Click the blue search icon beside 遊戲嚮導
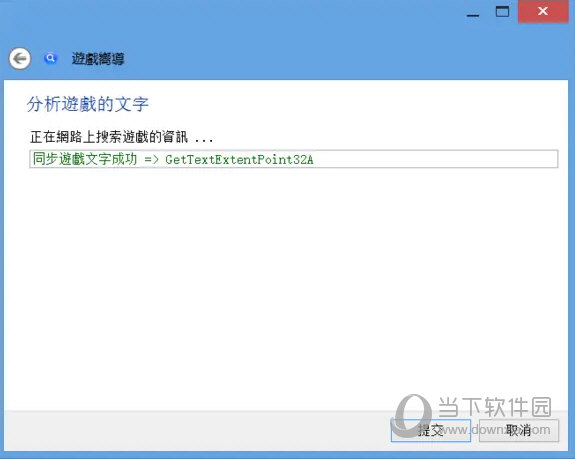The width and height of the screenshot is (575, 459). click(x=51, y=58)
